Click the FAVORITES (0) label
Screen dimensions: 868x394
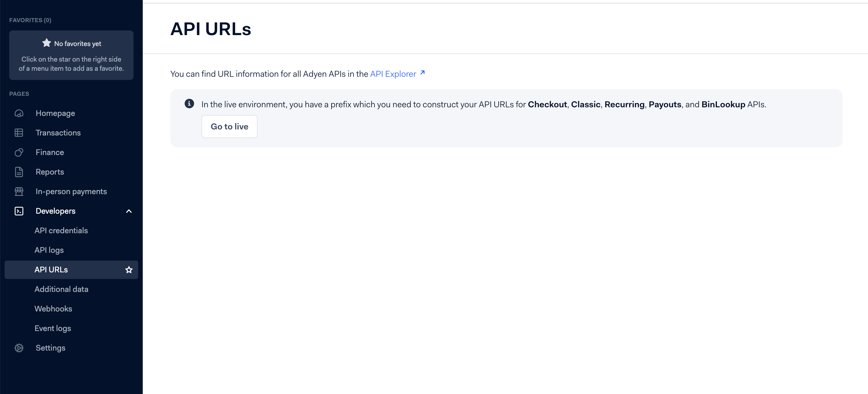pyautogui.click(x=30, y=20)
